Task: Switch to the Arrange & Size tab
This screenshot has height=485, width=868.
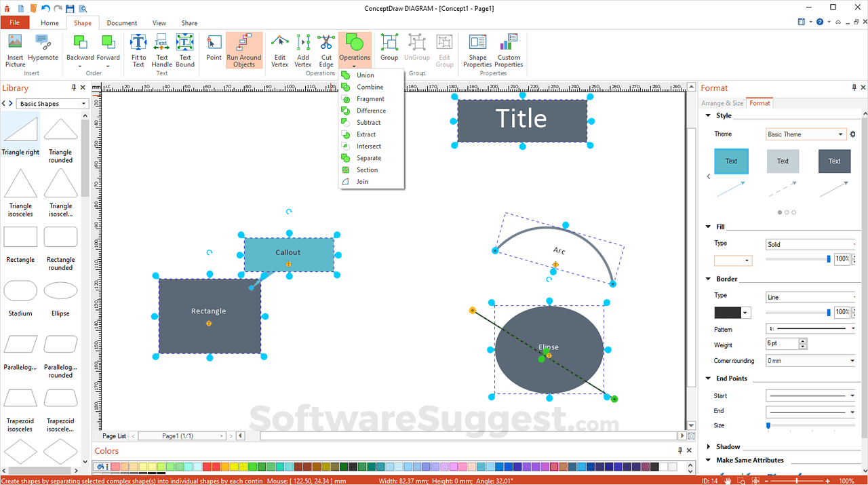Action: [x=722, y=103]
